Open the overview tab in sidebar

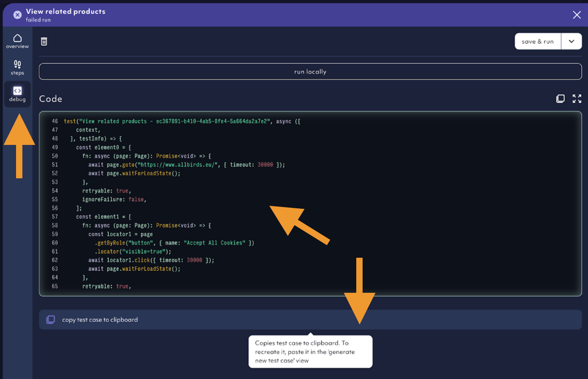(17, 41)
